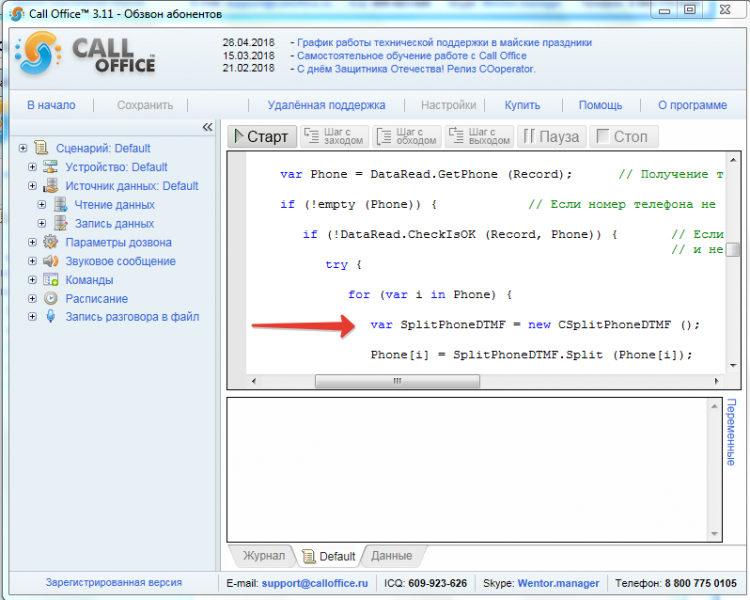Screen dimensions: 750x600
Task: Click Зарегистрированная версия link
Action: click(x=114, y=582)
